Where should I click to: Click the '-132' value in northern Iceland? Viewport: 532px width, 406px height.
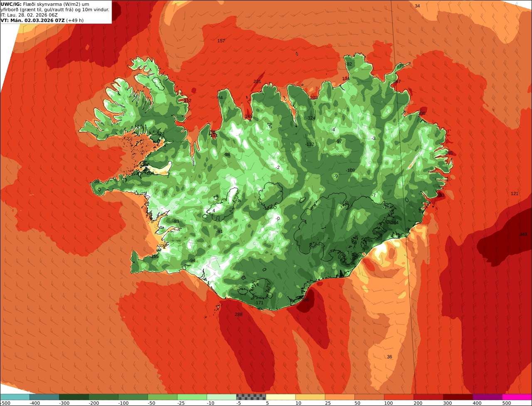(310, 144)
